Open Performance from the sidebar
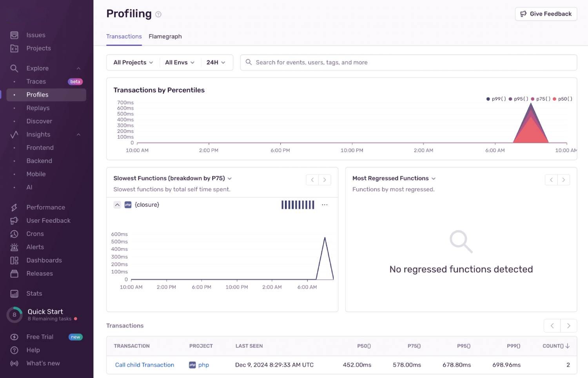Image resolution: width=588 pixels, height=378 pixels. 45,207
